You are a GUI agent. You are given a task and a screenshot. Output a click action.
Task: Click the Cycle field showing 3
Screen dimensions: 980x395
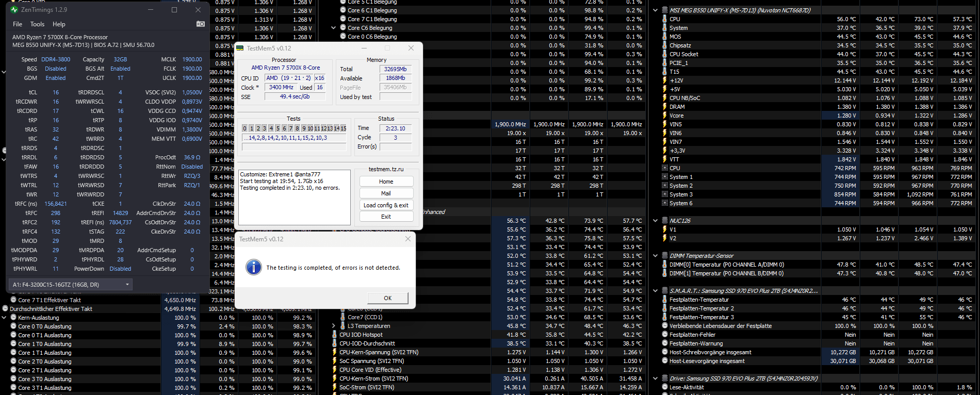tap(396, 138)
